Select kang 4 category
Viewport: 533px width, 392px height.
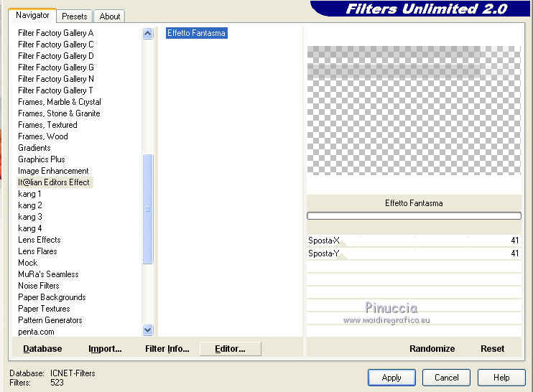coord(30,228)
